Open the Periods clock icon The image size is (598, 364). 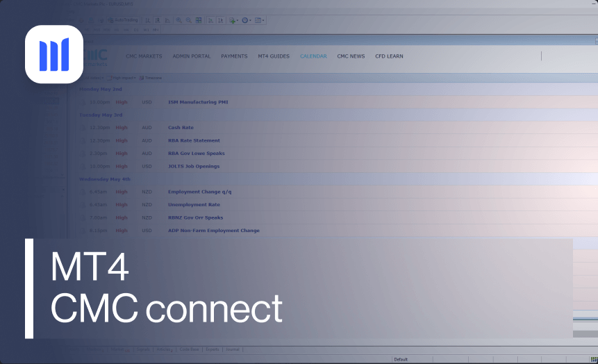click(245, 20)
